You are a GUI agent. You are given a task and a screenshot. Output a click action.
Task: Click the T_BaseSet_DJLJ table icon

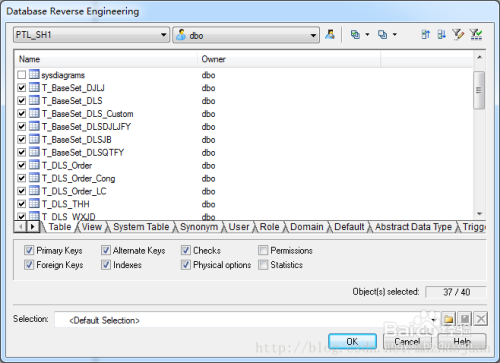[x=34, y=87]
